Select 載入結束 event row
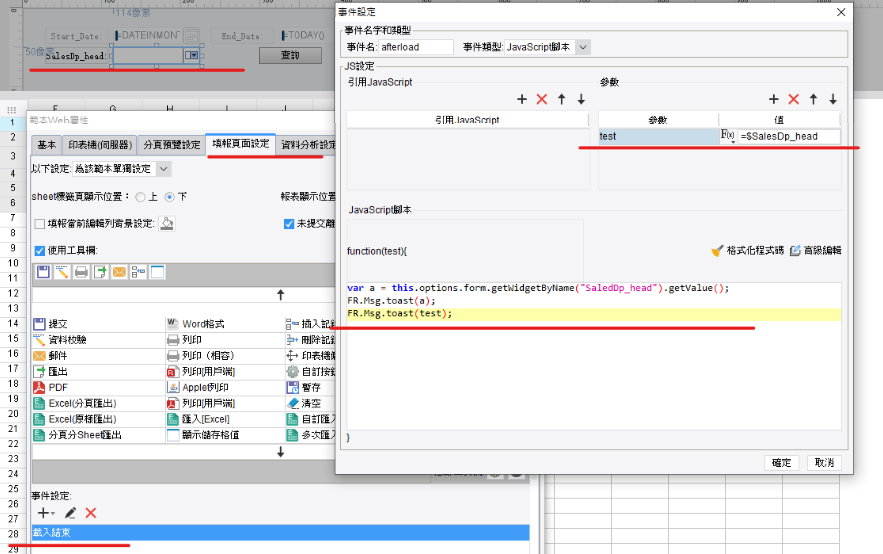 pos(280,532)
